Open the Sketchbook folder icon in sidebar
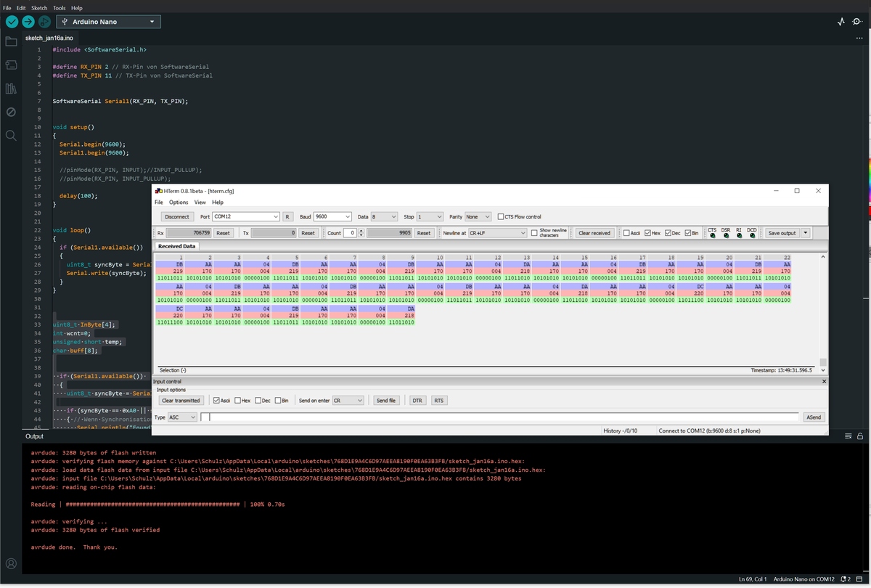The height and width of the screenshot is (588, 871). (11, 41)
